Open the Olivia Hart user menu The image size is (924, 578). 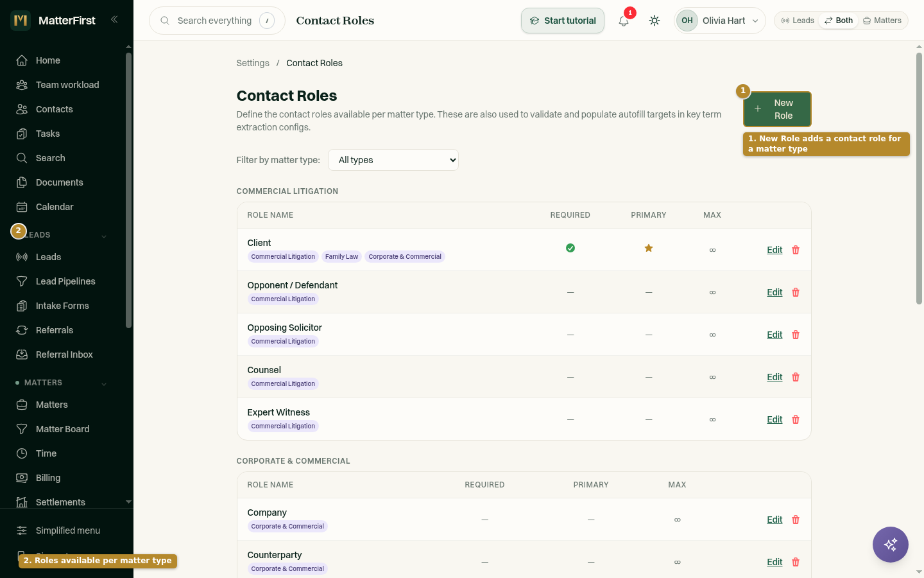tap(720, 21)
